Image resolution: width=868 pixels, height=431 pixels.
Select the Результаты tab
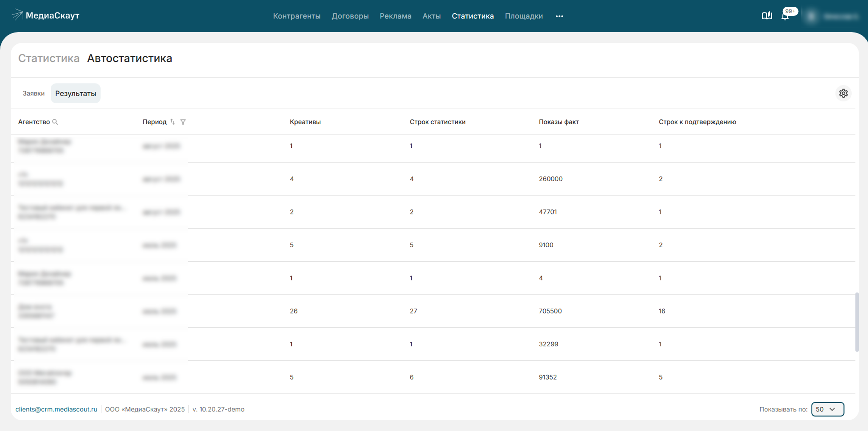click(75, 93)
